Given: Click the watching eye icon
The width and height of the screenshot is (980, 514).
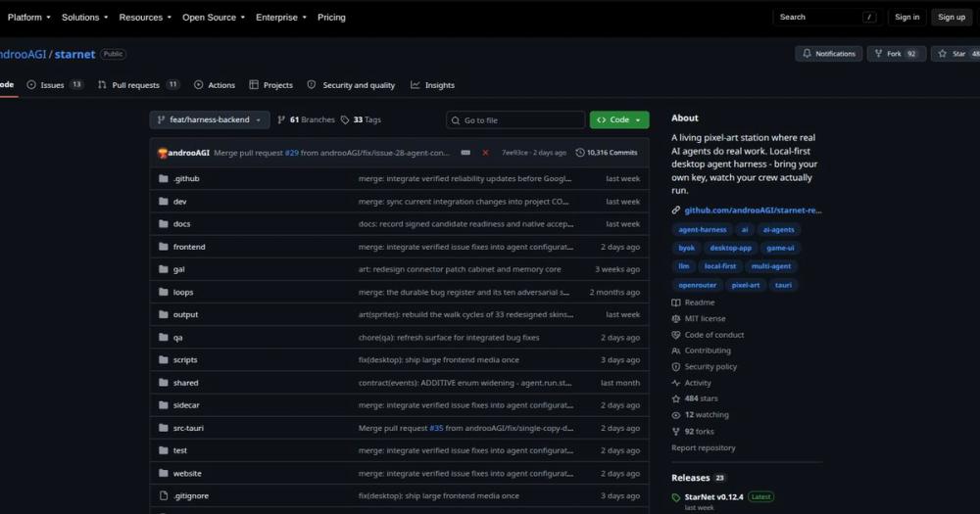Looking at the screenshot, I should point(675,415).
